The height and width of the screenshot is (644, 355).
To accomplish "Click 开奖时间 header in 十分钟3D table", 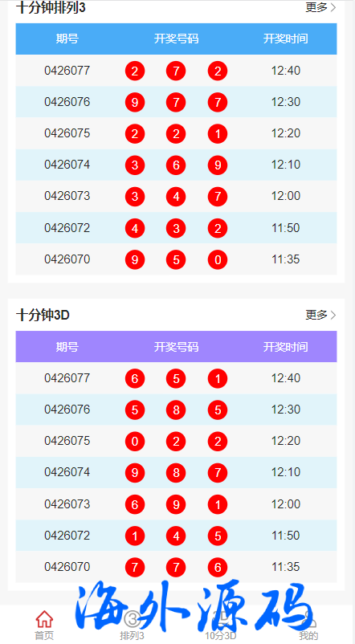I will pos(286,347).
